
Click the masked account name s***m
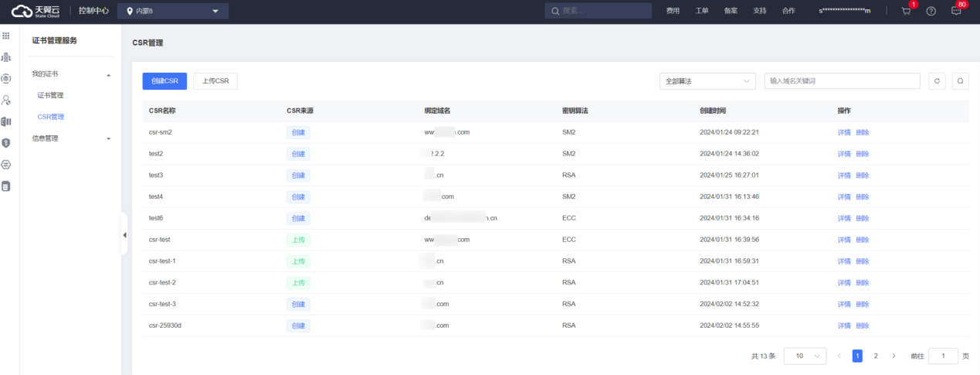[x=845, y=11]
